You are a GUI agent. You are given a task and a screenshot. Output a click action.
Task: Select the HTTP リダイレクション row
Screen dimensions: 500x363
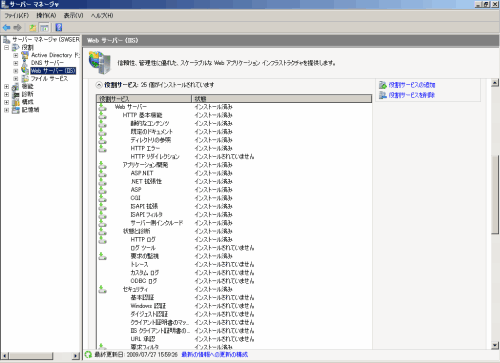coord(234,157)
